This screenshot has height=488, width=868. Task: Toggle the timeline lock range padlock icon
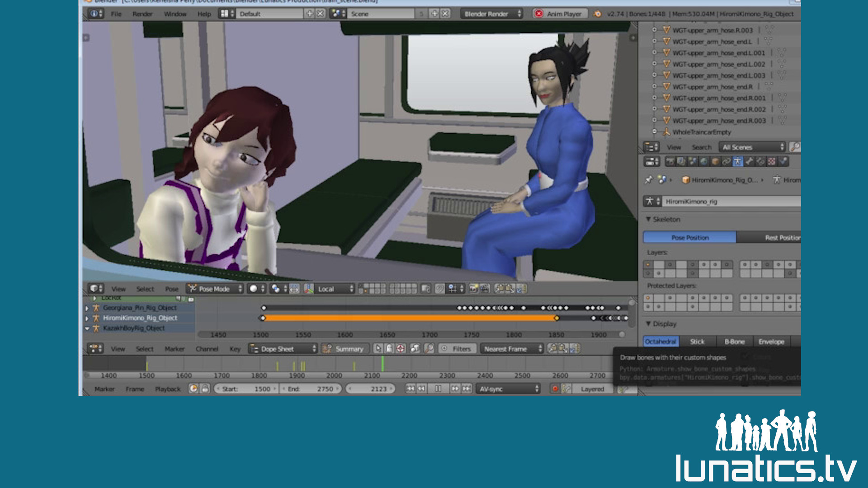205,389
